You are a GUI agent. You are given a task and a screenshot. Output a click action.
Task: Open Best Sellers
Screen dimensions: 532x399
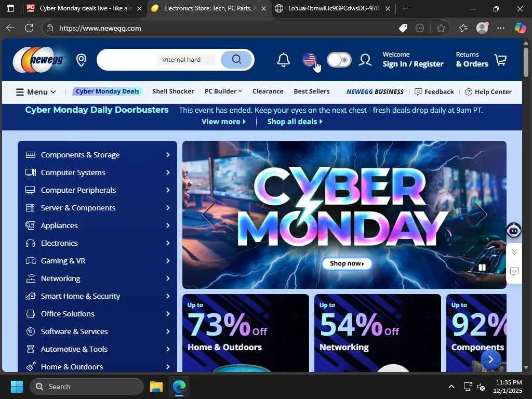[312, 91]
